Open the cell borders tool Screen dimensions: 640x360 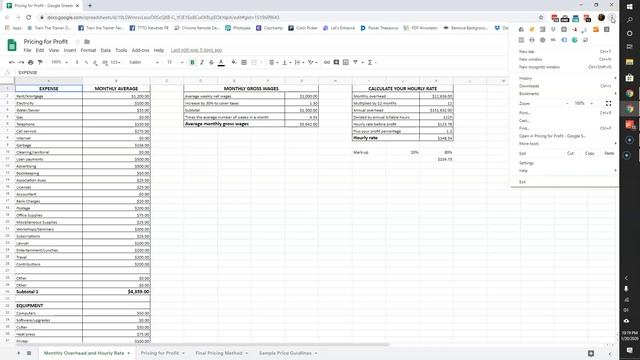click(x=244, y=62)
